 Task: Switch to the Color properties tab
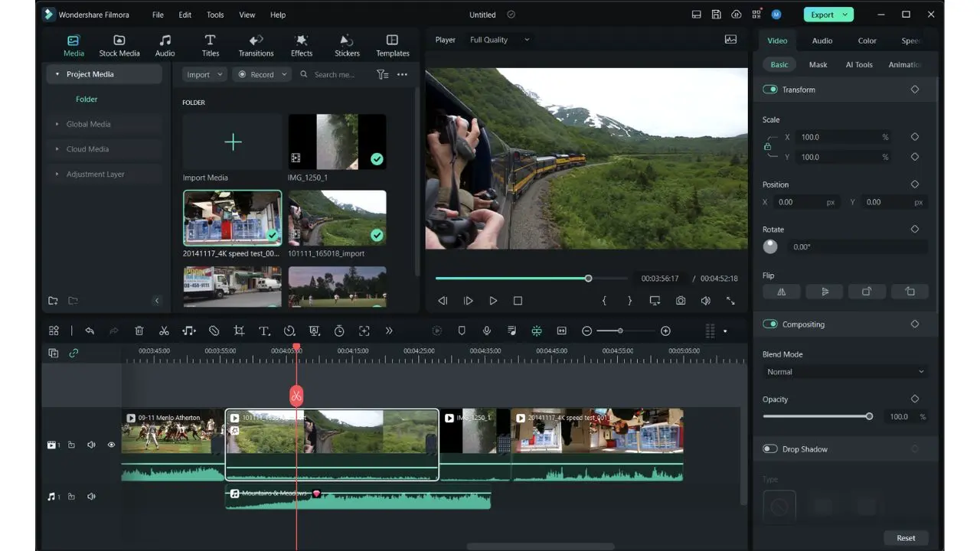(867, 41)
